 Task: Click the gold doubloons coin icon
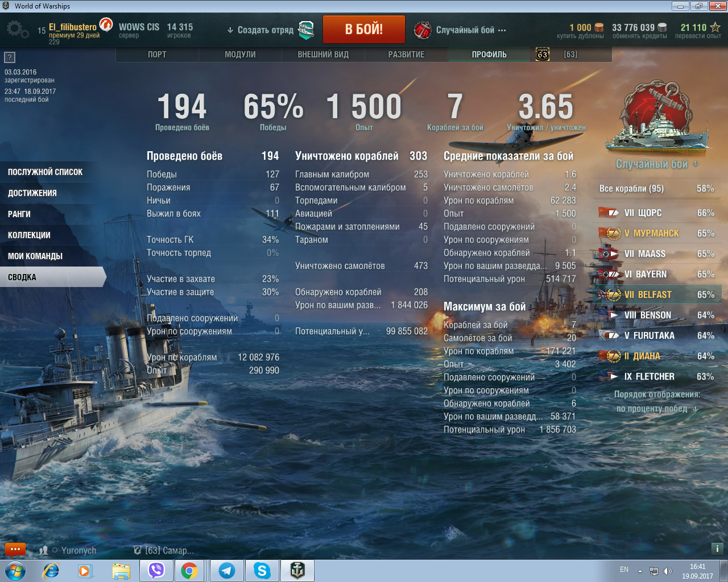(599, 27)
